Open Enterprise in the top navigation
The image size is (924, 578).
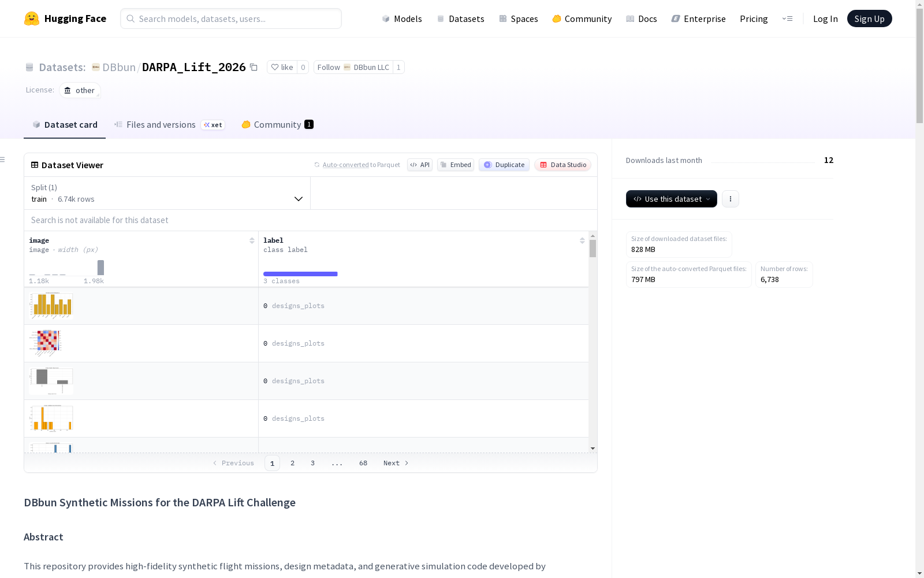[699, 18]
